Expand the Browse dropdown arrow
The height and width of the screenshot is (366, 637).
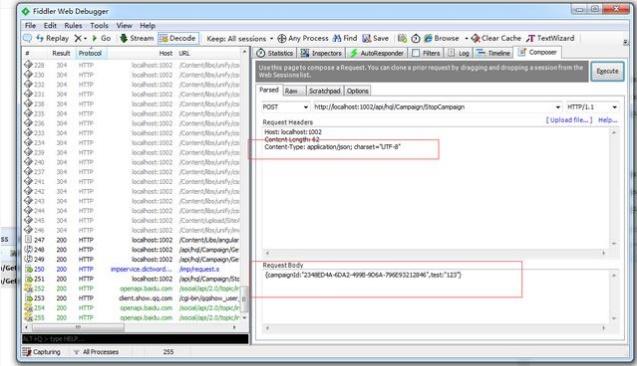pos(466,39)
